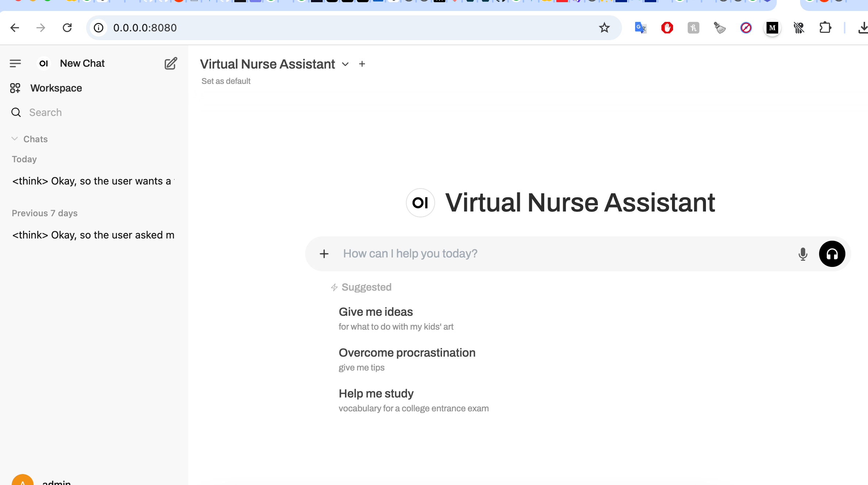The image size is (868, 485).
Task: Collapse the Chats section chevron
Action: 15,139
